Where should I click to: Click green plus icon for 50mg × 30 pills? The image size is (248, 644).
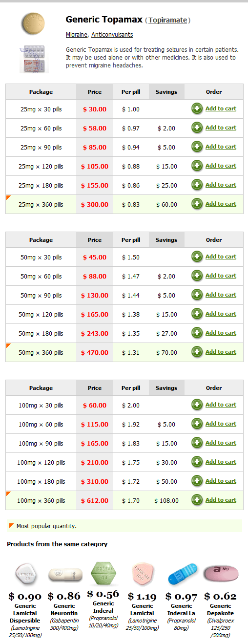[197, 257]
